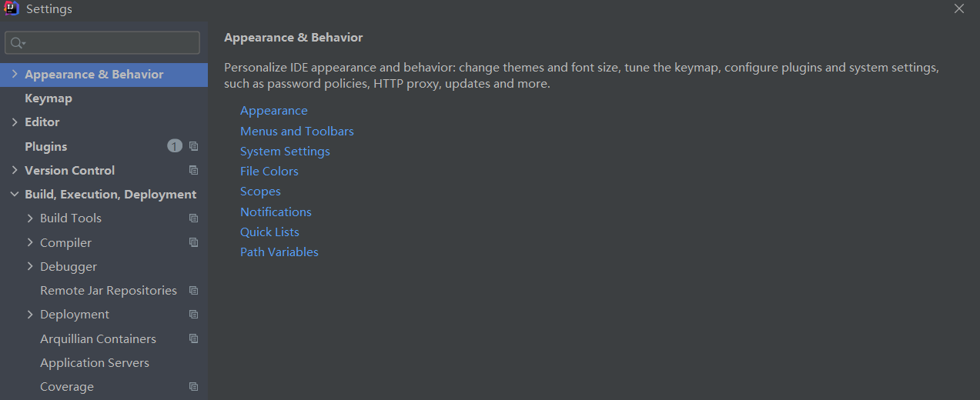This screenshot has width=980, height=400.
Task: Click the project-level icon beside Coverage
Action: pyautogui.click(x=193, y=387)
